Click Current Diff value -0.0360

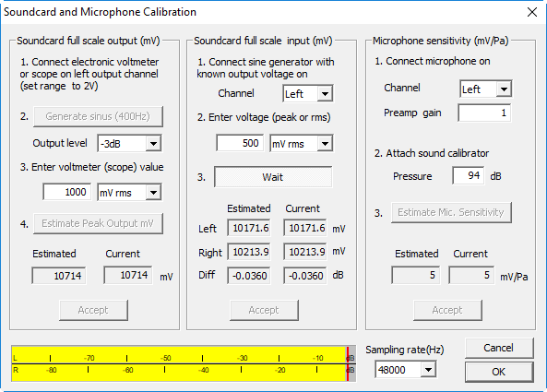pyautogui.click(x=305, y=276)
